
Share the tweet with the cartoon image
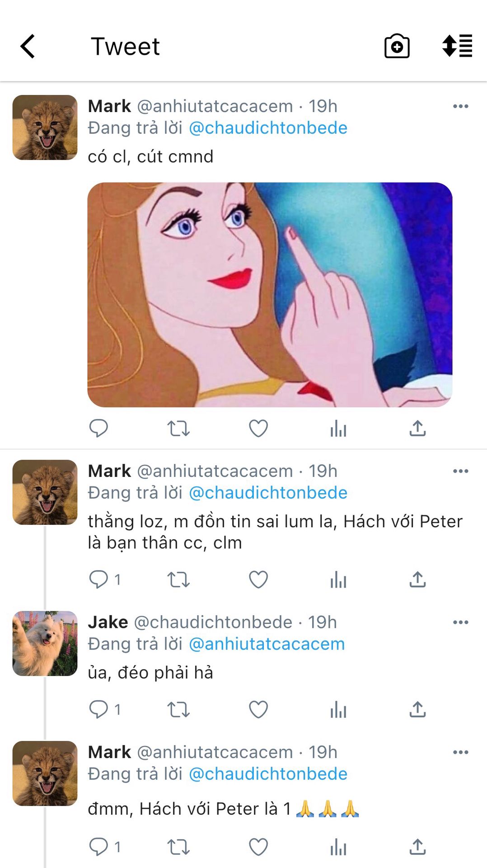pyautogui.click(x=417, y=428)
